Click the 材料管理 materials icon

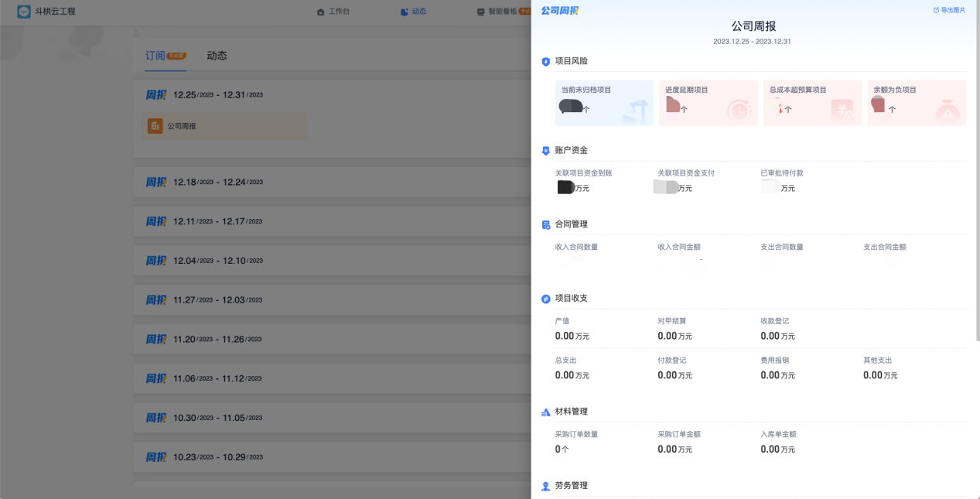tap(544, 412)
